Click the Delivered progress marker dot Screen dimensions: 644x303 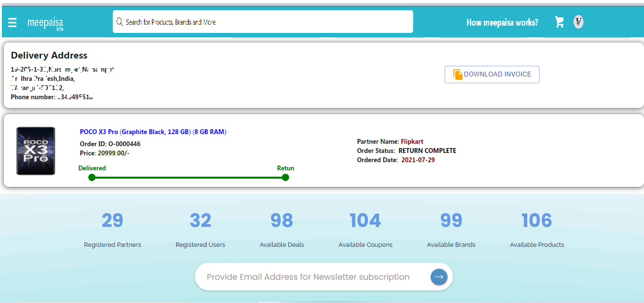coord(92,177)
